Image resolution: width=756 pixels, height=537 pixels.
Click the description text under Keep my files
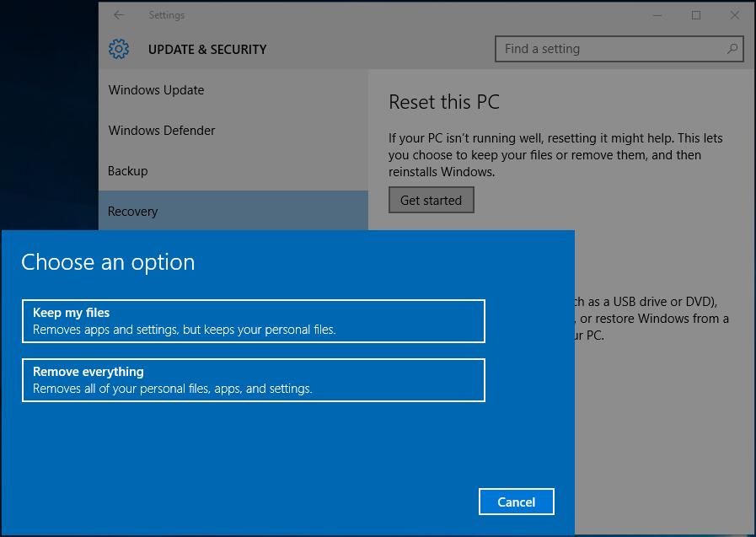pos(185,330)
